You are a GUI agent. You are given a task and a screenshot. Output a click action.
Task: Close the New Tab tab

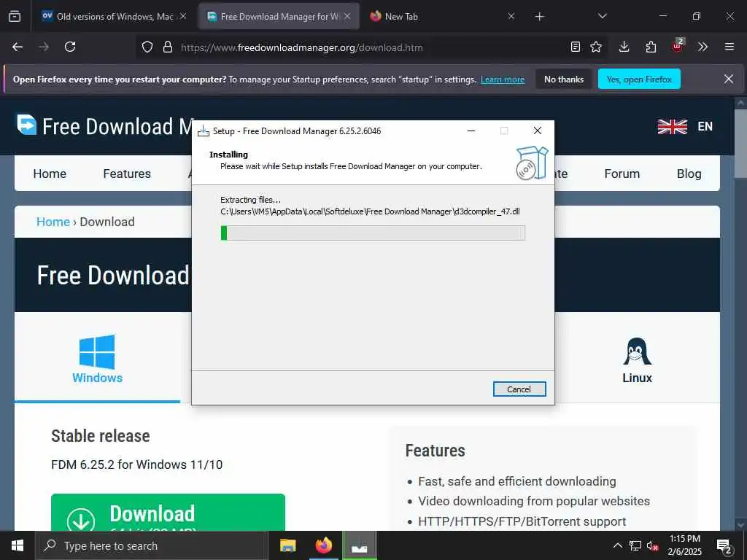(511, 16)
